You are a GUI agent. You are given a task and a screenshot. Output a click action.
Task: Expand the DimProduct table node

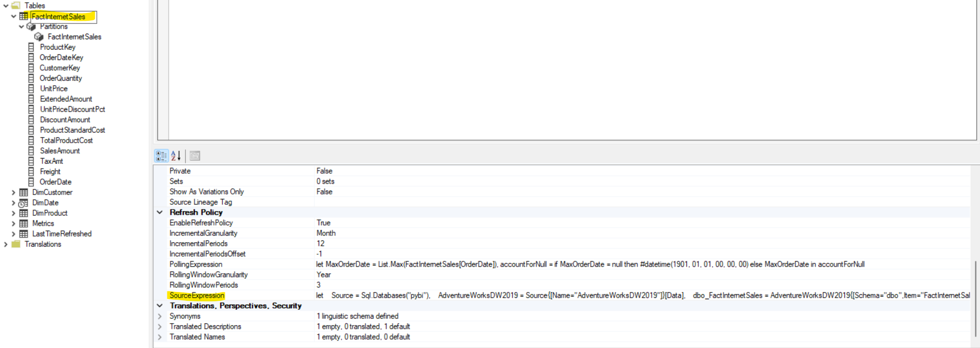(x=13, y=213)
